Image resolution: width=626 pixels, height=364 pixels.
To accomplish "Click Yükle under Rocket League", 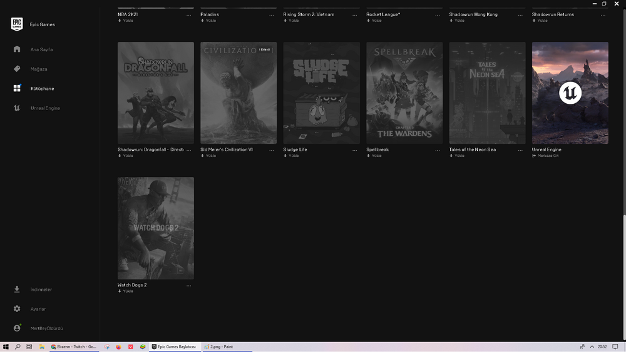I will (x=374, y=21).
